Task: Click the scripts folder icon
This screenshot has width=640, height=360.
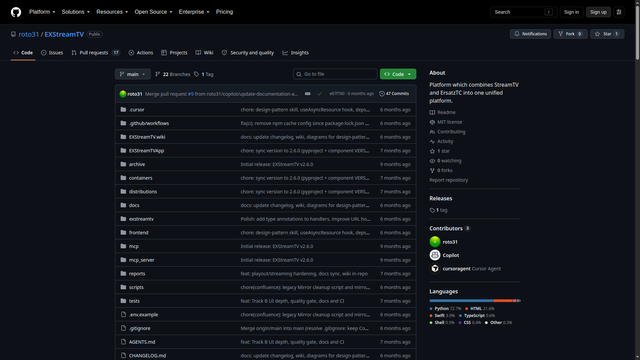Action: point(123,287)
